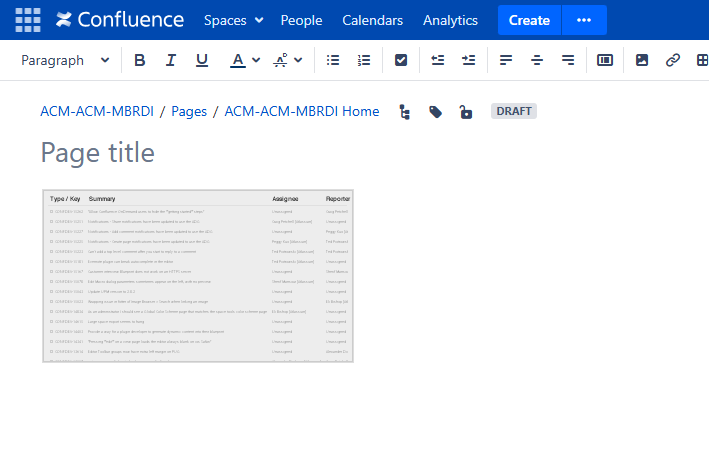Insert a bullet list
This screenshot has height=463, width=709.
333,60
